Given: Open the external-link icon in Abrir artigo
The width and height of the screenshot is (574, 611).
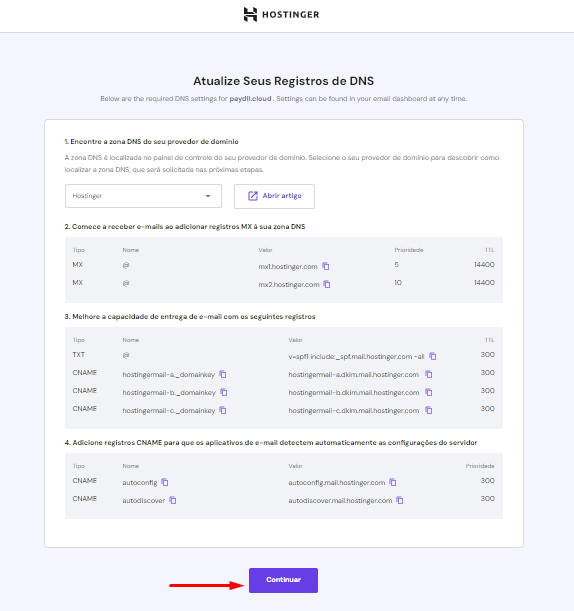Looking at the screenshot, I should 253,196.
